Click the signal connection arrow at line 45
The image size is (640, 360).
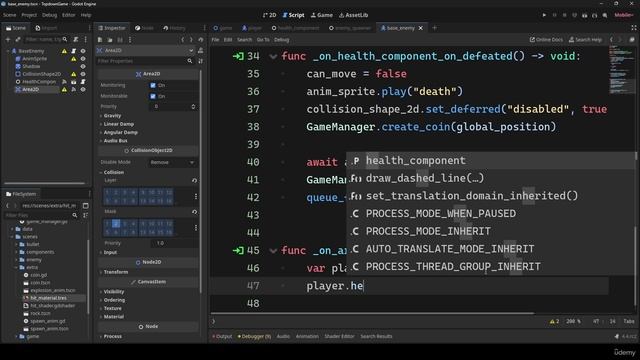click(238, 250)
